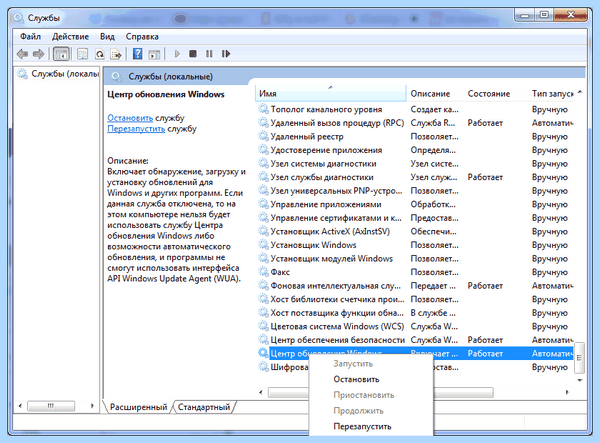Switch to the Расширенный tab
The image size is (600, 443).
(x=139, y=407)
